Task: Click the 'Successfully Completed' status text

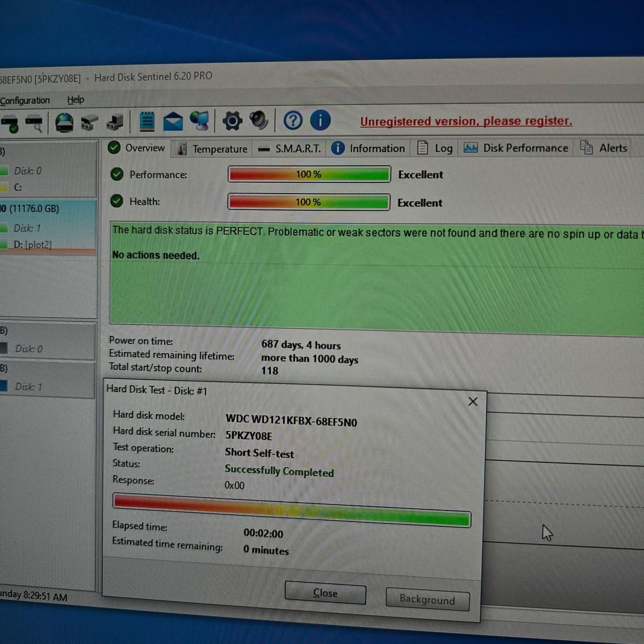Action: (x=279, y=471)
